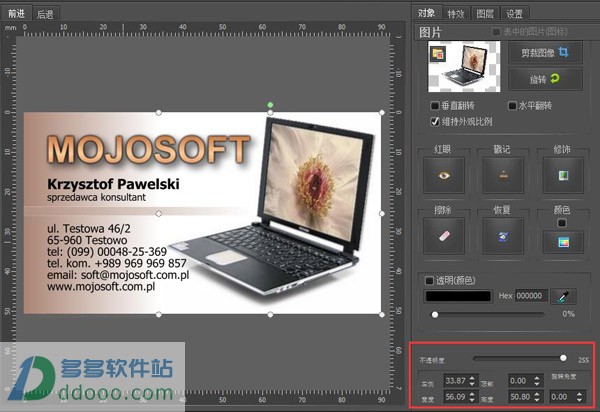Screen dimensions: 600x412
Task: Click the top-left corner selection handle
Action: click(x=158, y=112)
